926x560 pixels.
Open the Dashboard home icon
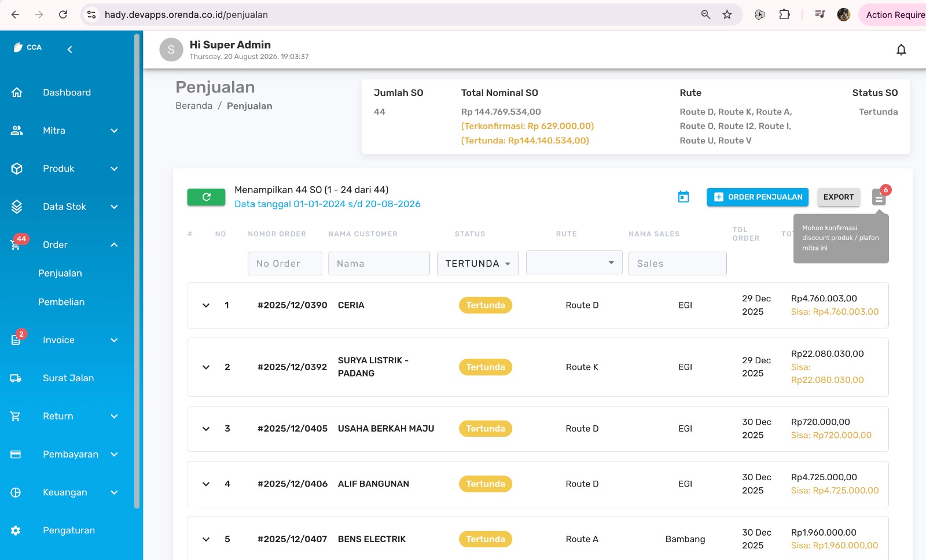pos(17,93)
